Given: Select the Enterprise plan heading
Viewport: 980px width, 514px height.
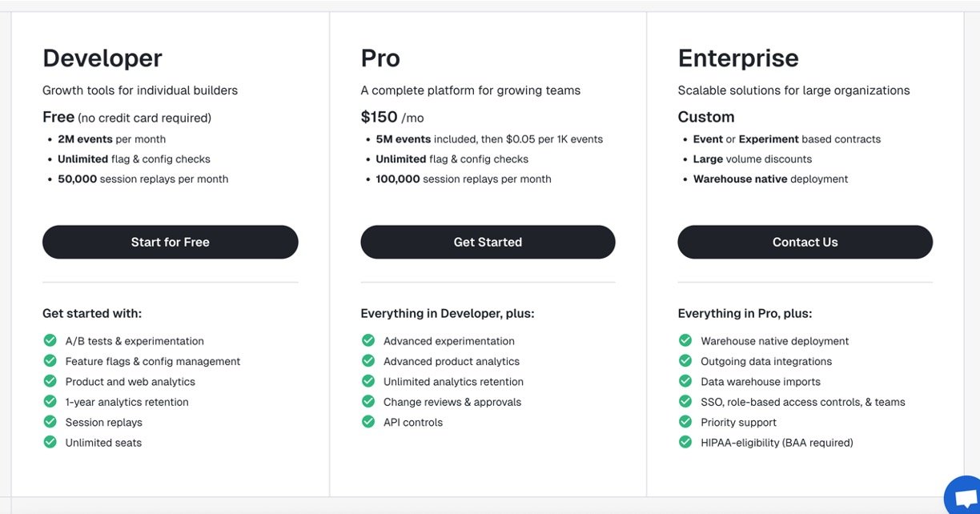Looking at the screenshot, I should pos(738,58).
